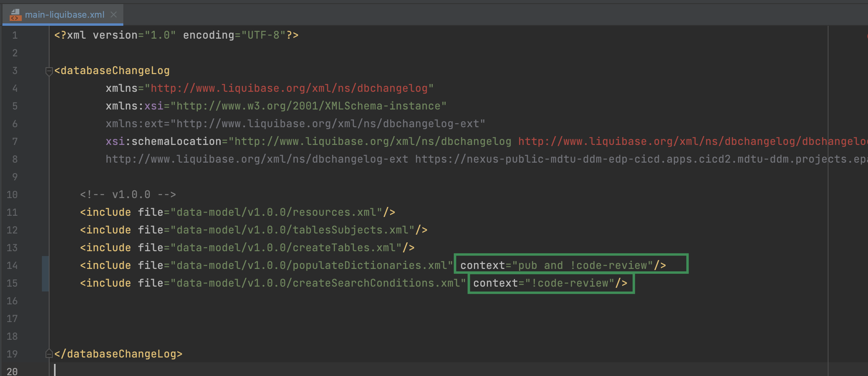Click the populateDictionaries.xml file path

click(x=311, y=266)
